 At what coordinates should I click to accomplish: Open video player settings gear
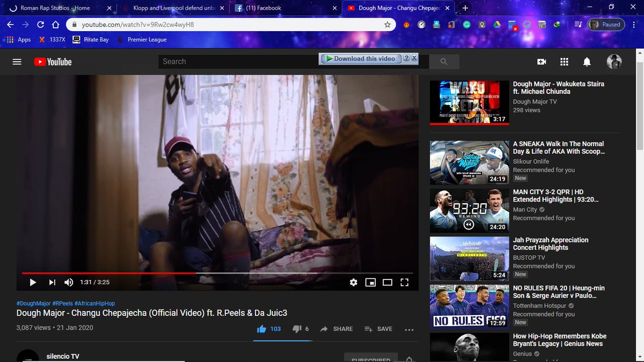pyautogui.click(x=353, y=282)
